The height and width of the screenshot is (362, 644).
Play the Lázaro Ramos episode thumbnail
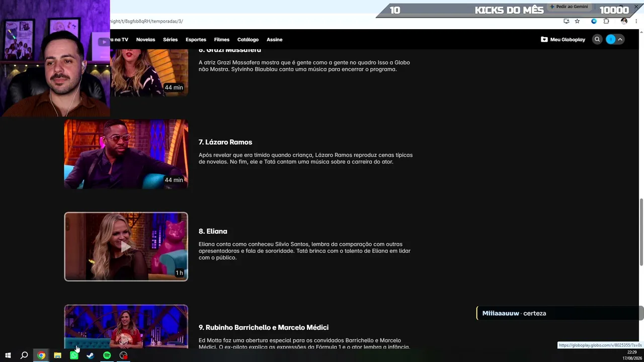pyautogui.click(x=126, y=154)
